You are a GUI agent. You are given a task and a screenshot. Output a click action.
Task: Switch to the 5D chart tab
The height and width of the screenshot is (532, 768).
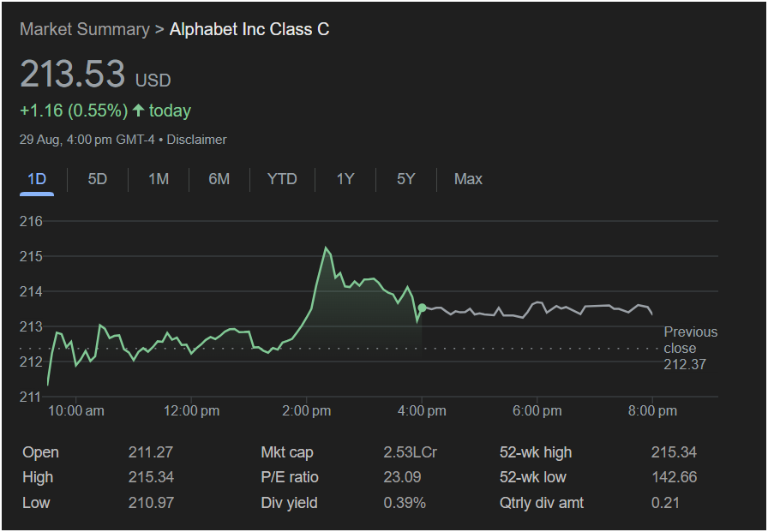point(98,179)
